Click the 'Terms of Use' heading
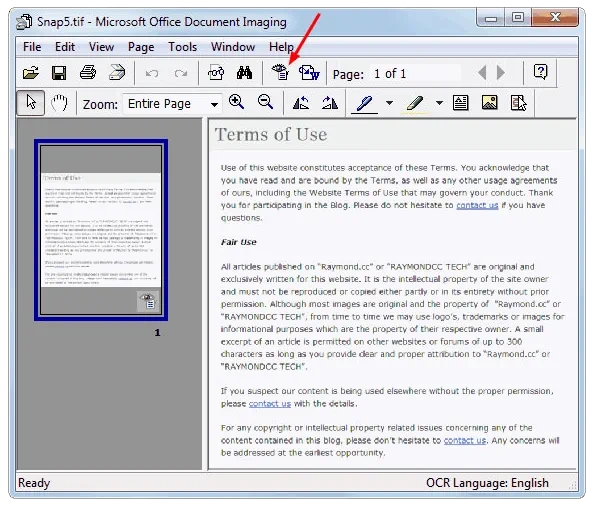 pyautogui.click(x=271, y=134)
